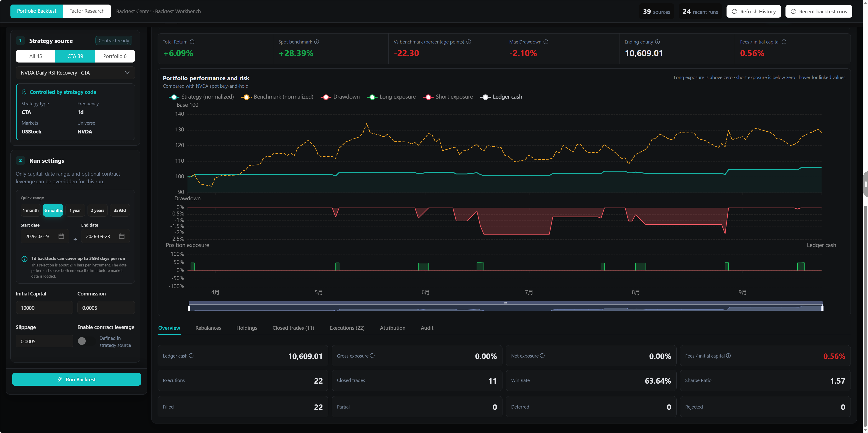Switch to Factor Research tab
The width and height of the screenshot is (868, 433).
87,11
